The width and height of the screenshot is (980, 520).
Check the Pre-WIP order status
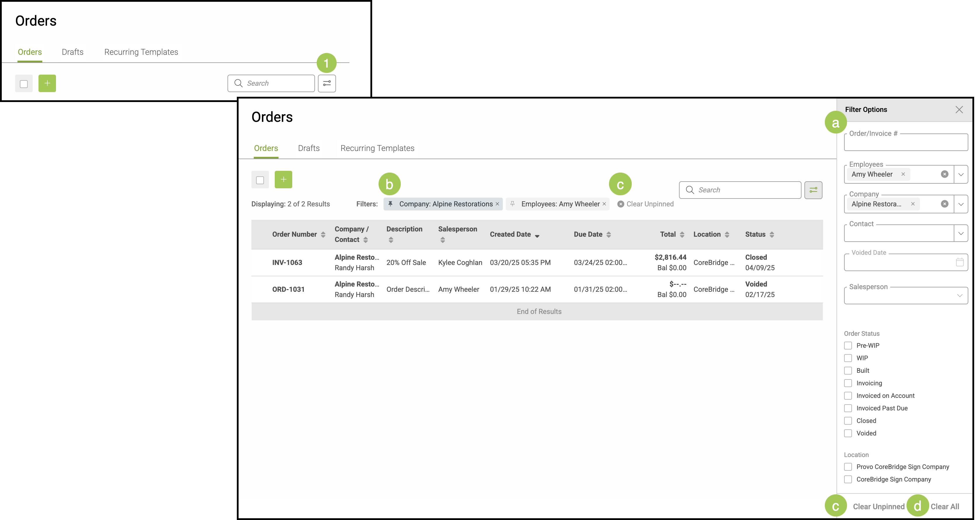848,345
